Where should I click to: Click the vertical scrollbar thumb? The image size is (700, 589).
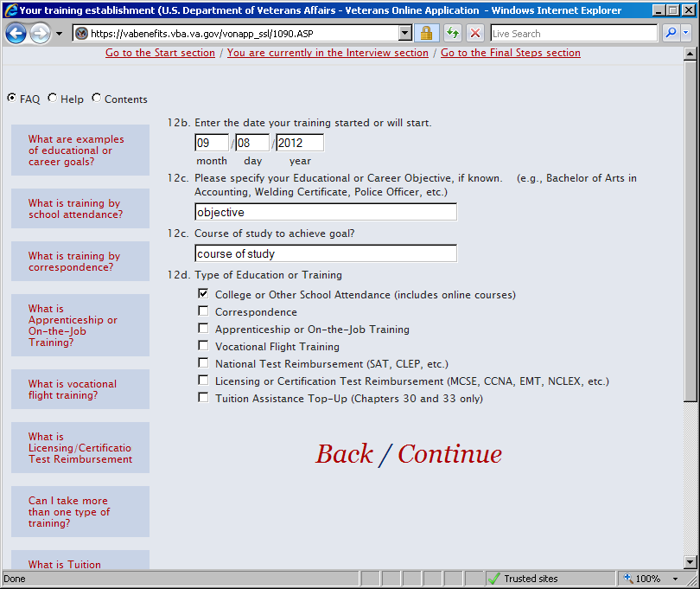pyautogui.click(x=690, y=233)
